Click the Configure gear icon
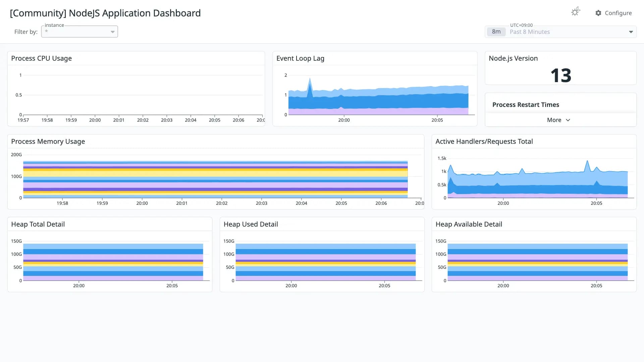The image size is (644, 362). coord(598,13)
